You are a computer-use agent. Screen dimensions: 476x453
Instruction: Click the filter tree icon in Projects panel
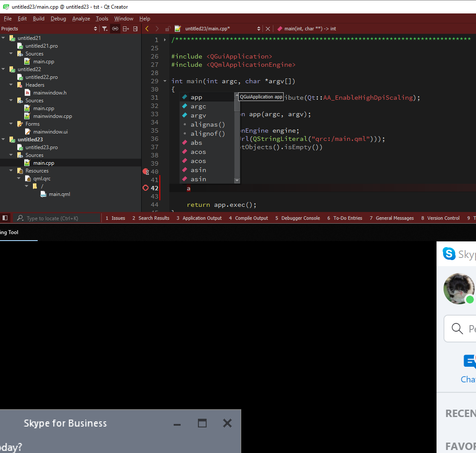pyautogui.click(x=105, y=29)
